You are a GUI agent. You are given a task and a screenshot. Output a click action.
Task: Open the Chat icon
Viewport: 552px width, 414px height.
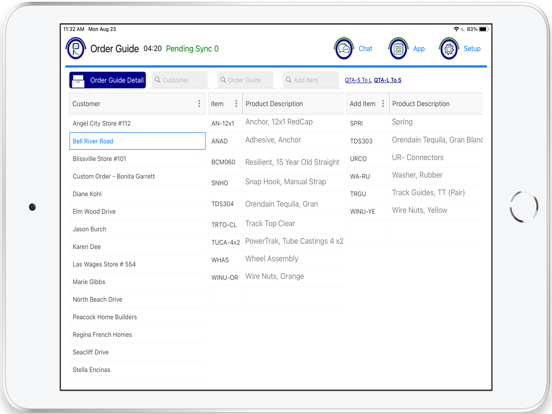[344, 49]
